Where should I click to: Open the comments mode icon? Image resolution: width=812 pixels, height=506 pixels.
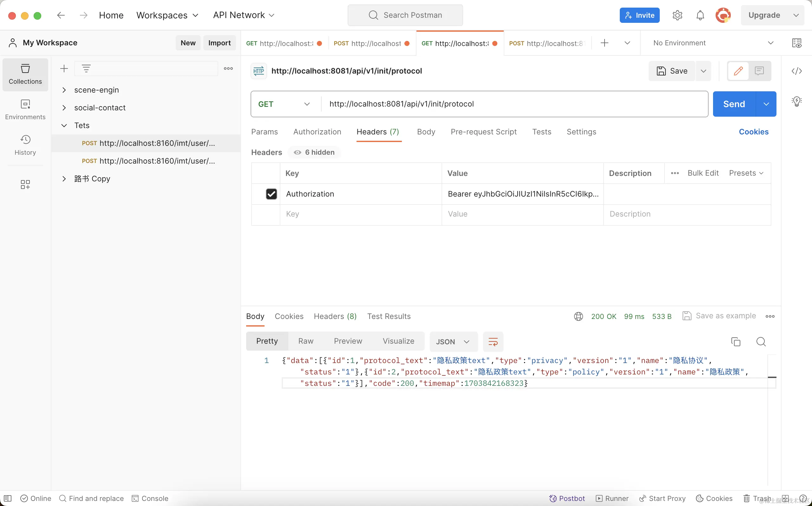[x=759, y=71]
